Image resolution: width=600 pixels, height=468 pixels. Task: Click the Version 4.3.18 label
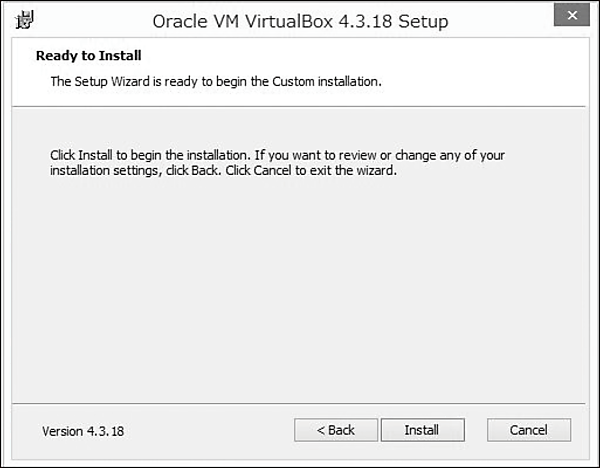click(x=83, y=431)
